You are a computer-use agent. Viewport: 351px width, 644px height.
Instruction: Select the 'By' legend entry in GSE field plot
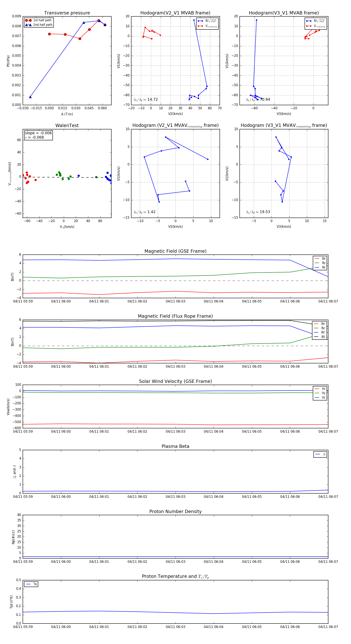[320, 263]
